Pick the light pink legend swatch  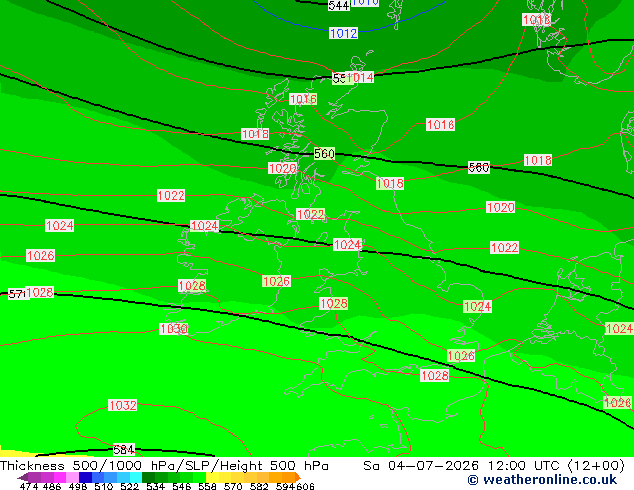pos(72,477)
